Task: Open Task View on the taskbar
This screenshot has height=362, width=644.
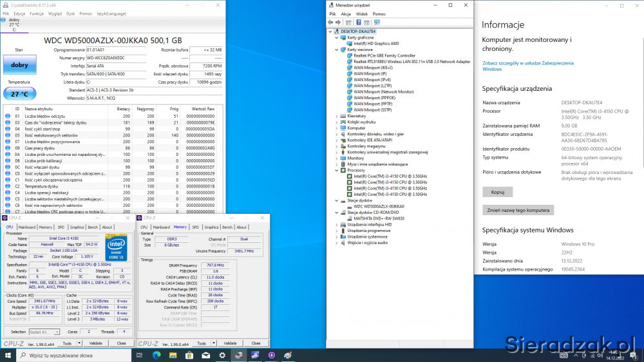Action: [x=140, y=355]
